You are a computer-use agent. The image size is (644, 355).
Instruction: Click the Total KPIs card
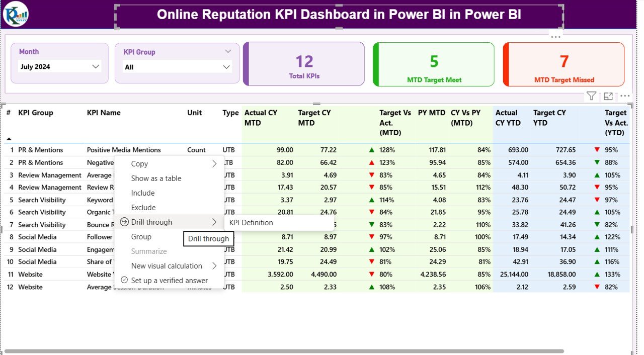[x=304, y=64]
